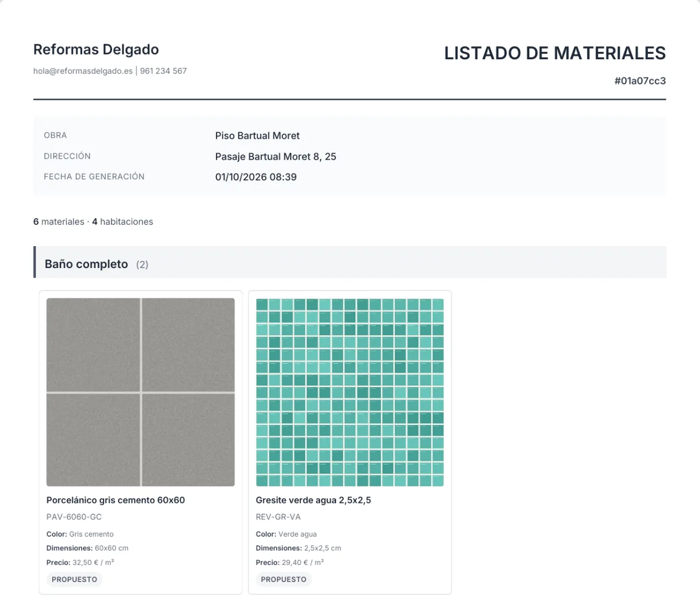Select the reference code REV-GR-VA

278,517
